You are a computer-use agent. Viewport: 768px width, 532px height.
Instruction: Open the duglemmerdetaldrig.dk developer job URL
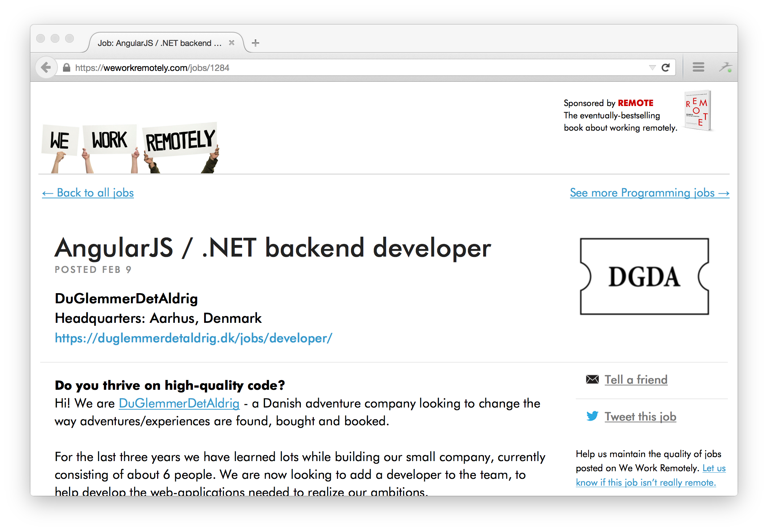tap(194, 338)
